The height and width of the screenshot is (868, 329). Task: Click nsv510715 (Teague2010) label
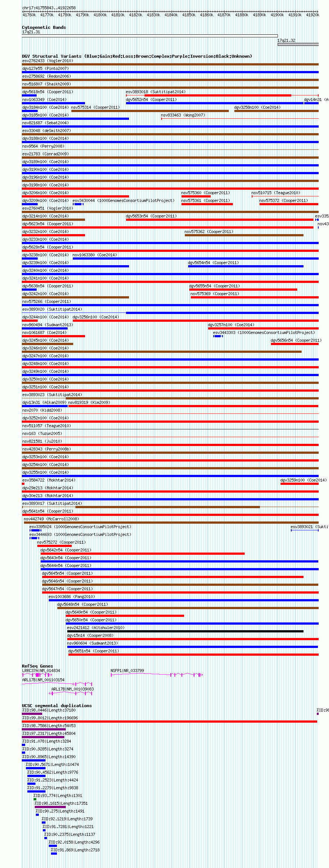[x=276, y=193]
